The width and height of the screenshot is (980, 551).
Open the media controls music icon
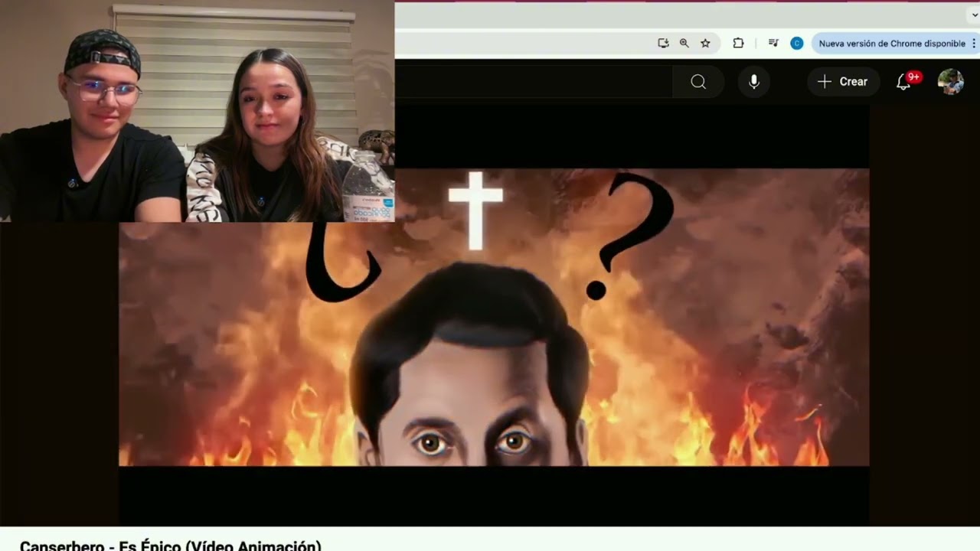773,44
